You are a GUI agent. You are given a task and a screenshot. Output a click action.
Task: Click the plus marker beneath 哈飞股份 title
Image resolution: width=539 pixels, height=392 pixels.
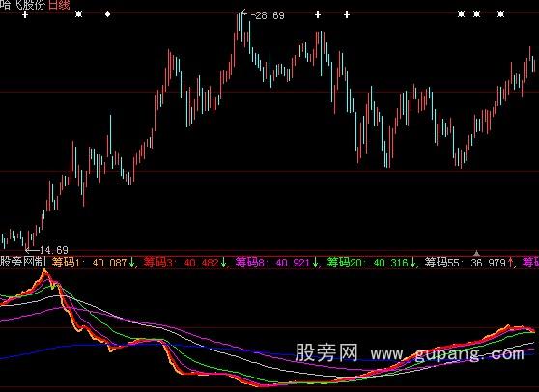25,14
